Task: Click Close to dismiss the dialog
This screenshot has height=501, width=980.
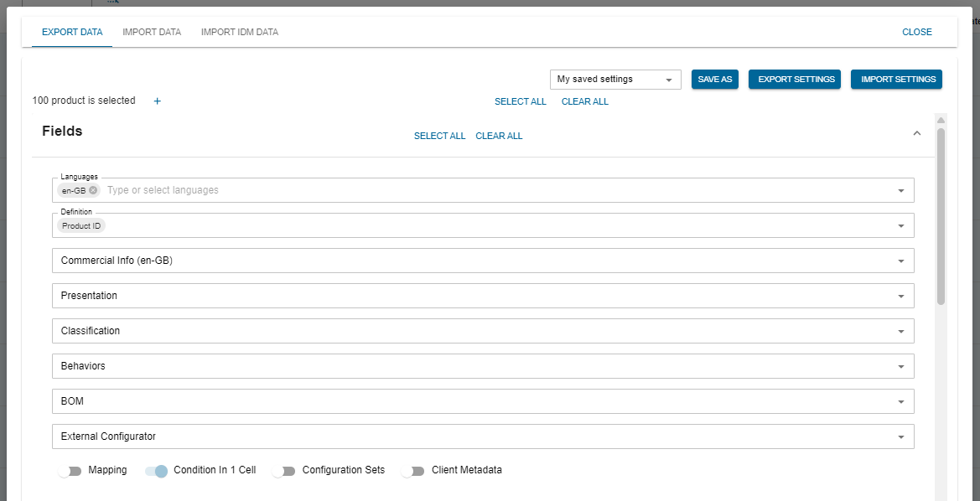Action: (917, 32)
